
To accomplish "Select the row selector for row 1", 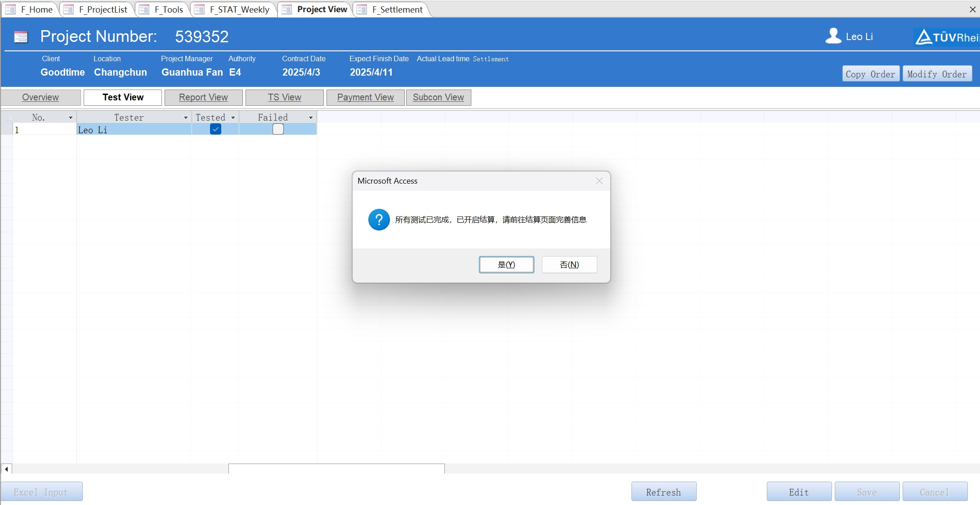I will coord(7,130).
